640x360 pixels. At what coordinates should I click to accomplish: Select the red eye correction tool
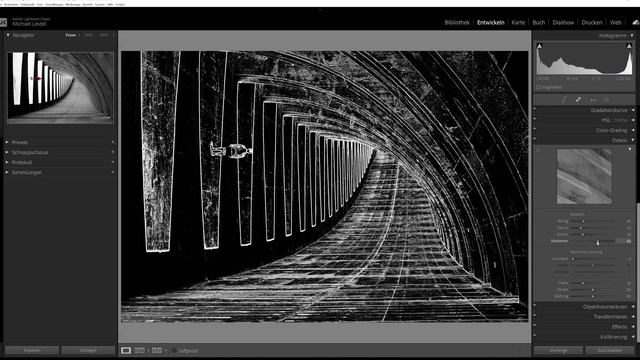point(593,100)
